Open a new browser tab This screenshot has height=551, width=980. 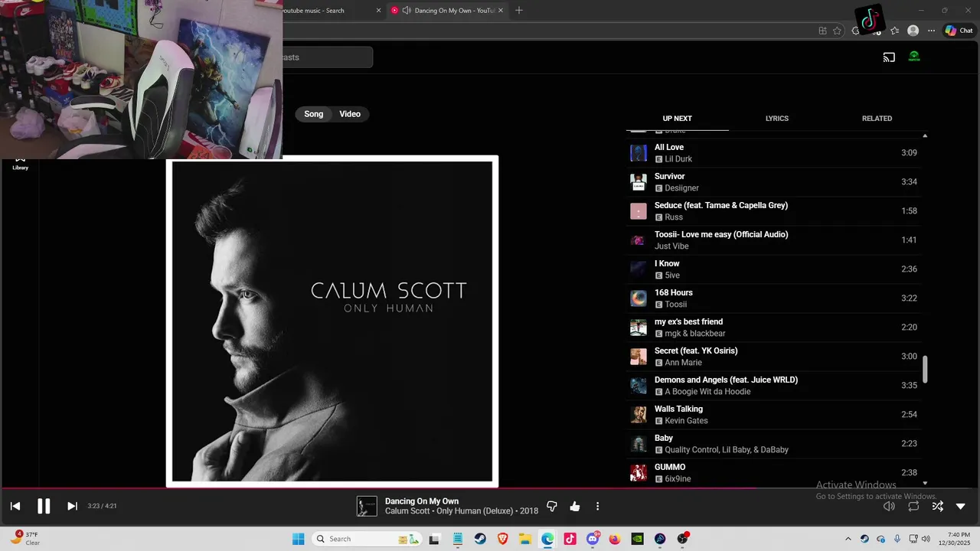tap(519, 11)
